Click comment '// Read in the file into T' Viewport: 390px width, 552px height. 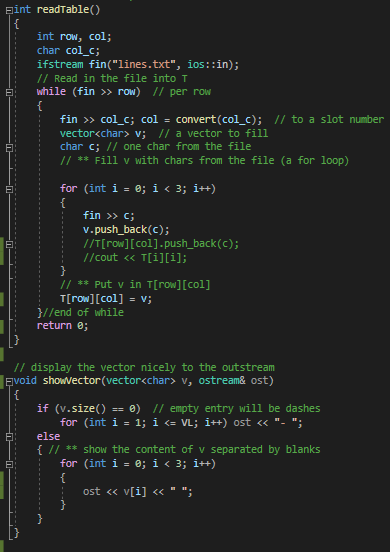click(112, 78)
